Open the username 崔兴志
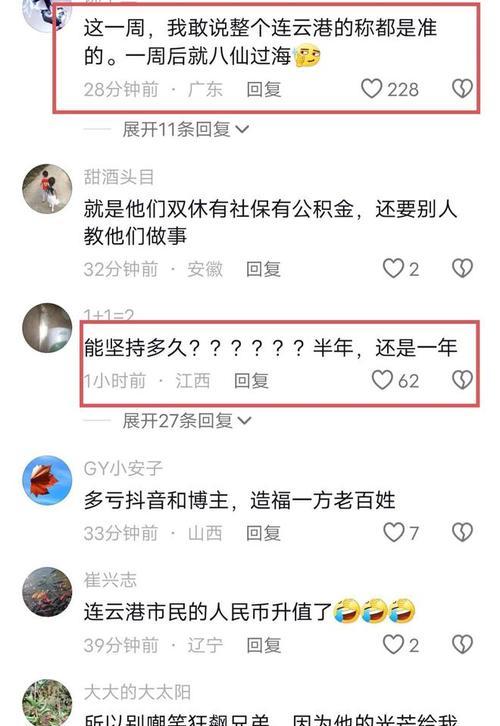The height and width of the screenshot is (726, 500). tap(110, 580)
